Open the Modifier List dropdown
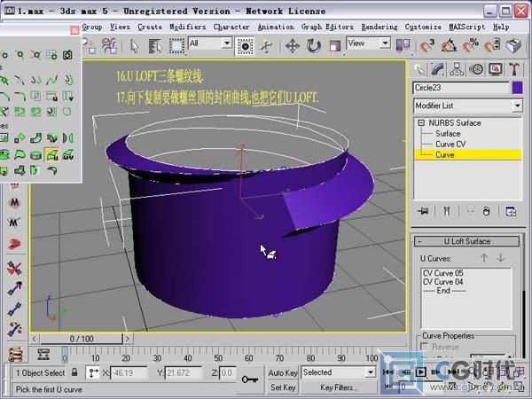The image size is (532, 399). (x=517, y=106)
